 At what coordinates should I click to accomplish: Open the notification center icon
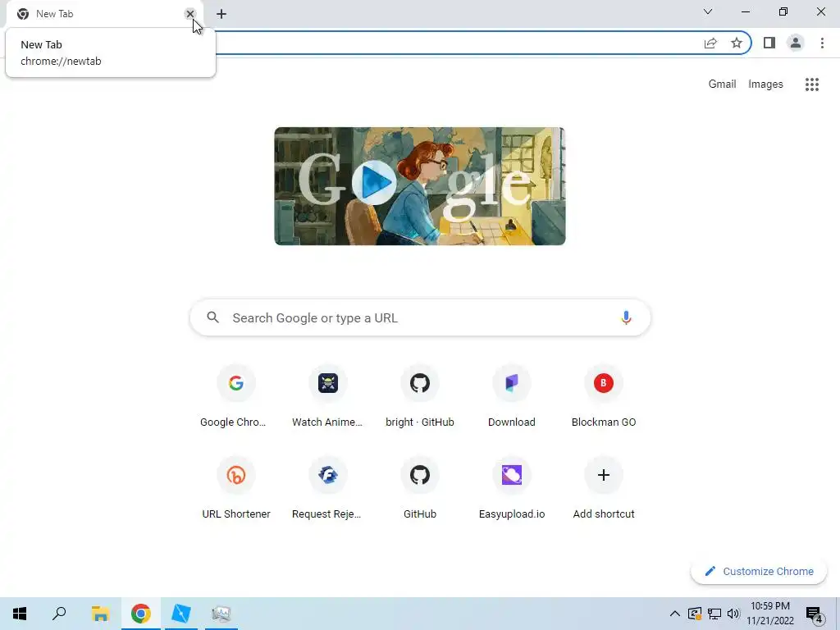point(815,614)
